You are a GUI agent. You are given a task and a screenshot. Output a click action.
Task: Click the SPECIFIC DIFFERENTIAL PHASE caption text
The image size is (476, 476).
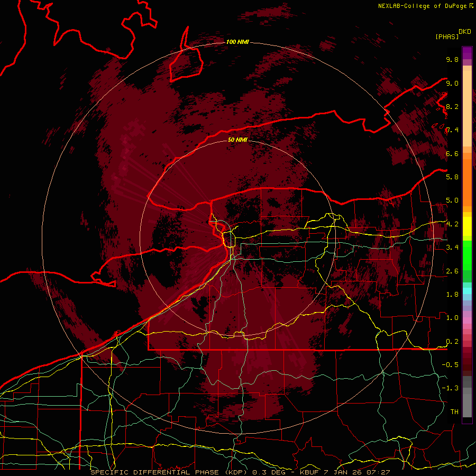155,472
